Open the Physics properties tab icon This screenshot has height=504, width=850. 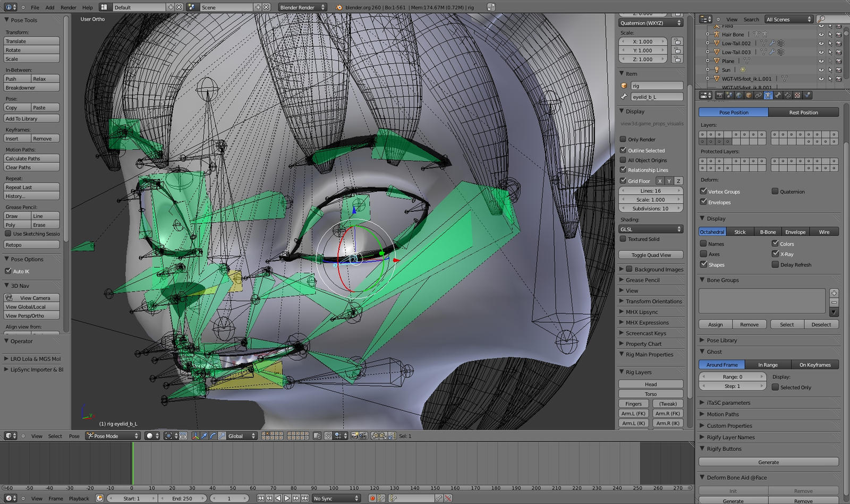pyautogui.click(x=807, y=96)
